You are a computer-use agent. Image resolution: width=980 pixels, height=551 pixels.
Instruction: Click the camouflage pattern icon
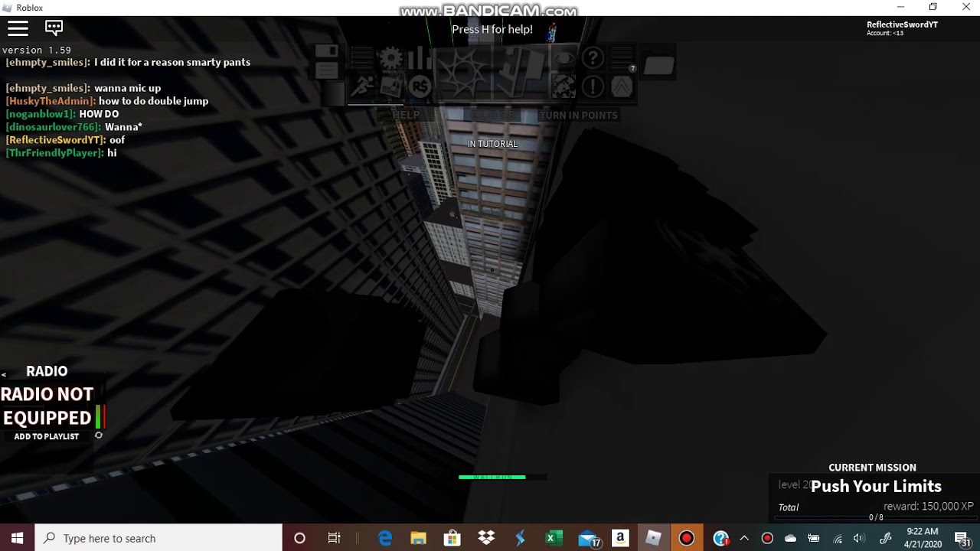click(x=563, y=86)
